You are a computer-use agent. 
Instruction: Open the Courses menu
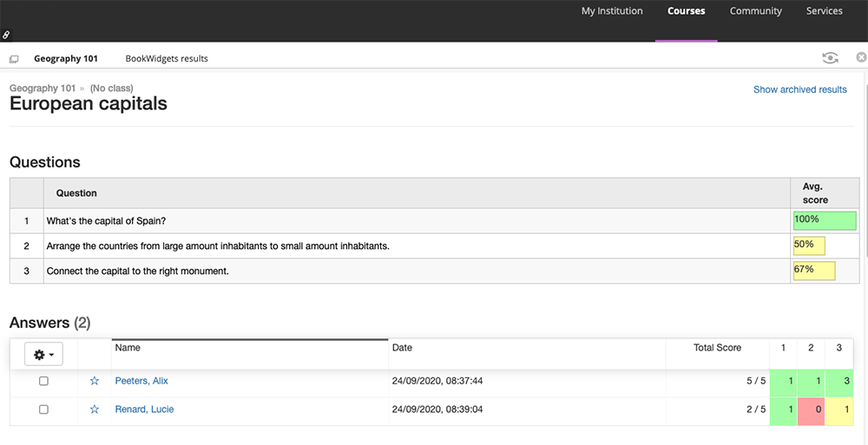click(x=686, y=11)
